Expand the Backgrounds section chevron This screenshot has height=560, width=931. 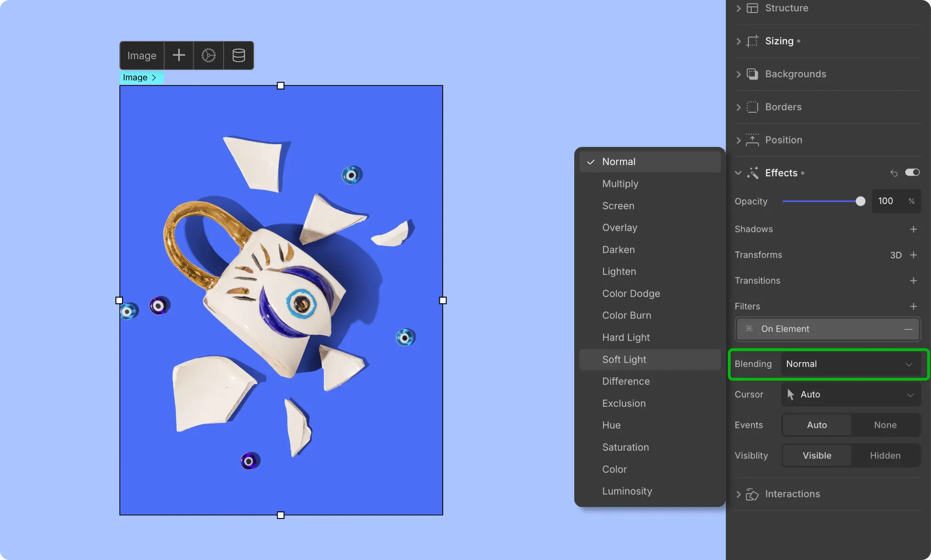(738, 74)
